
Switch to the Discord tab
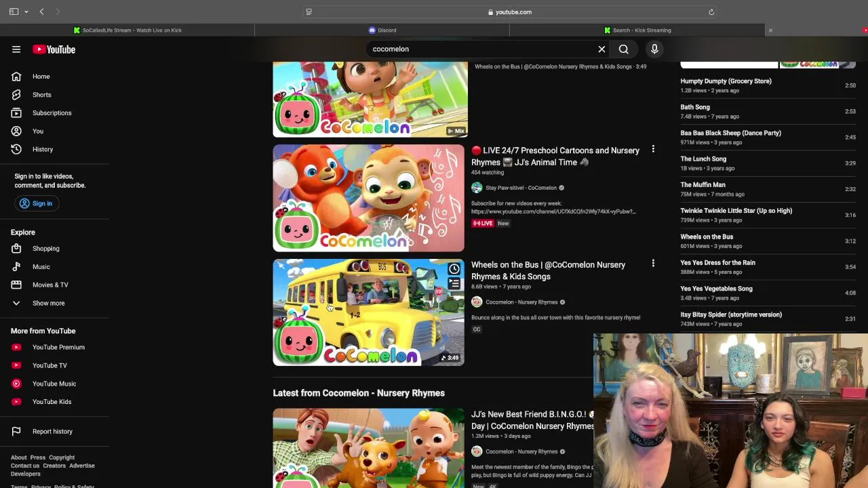(x=382, y=30)
